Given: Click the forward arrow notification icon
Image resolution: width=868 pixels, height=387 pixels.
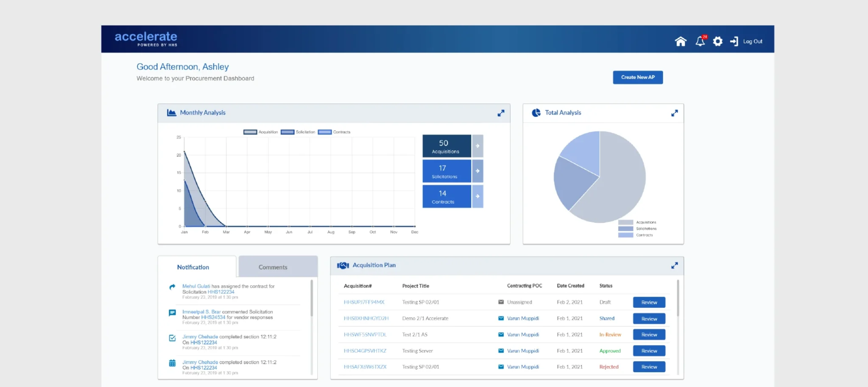Looking at the screenshot, I should tap(172, 287).
